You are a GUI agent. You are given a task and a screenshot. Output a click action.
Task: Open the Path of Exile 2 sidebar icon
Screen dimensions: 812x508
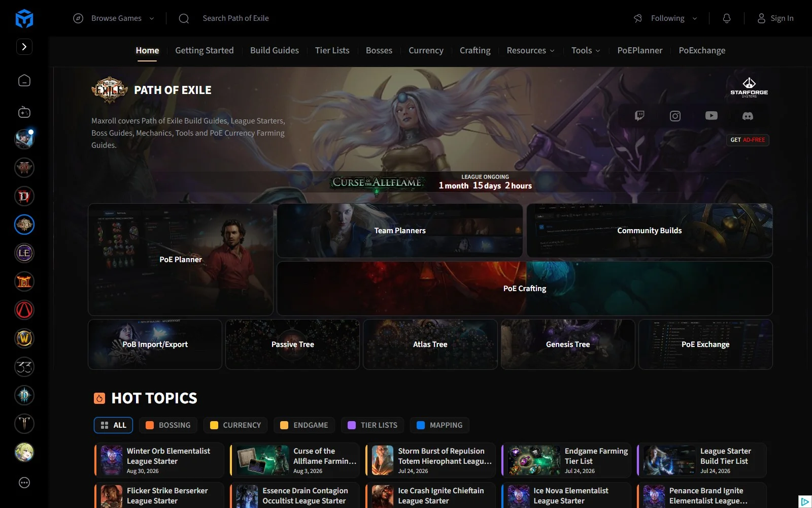click(x=24, y=168)
